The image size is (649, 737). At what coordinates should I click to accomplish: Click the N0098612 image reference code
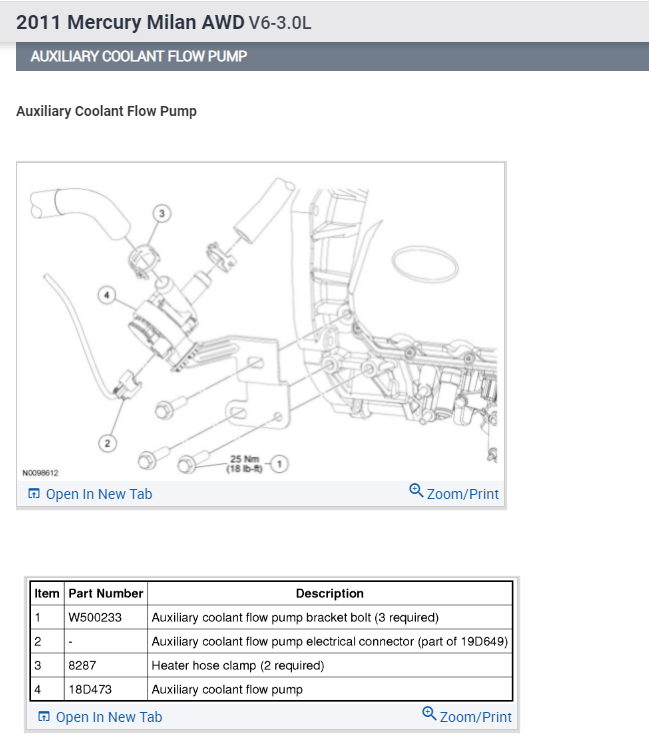pos(40,473)
